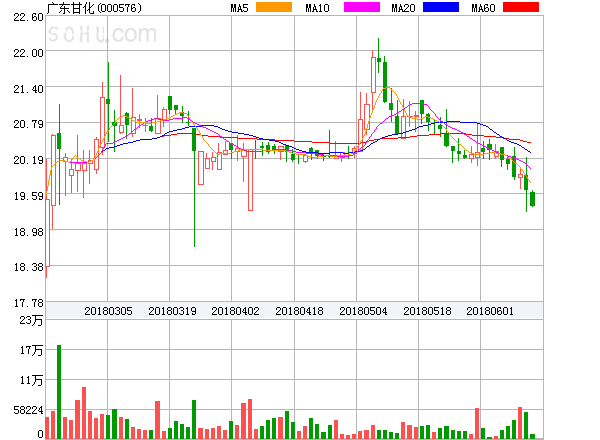The width and height of the screenshot is (600, 440).
Task: Click the 20.19 price axis label
Action: [x=28, y=160]
